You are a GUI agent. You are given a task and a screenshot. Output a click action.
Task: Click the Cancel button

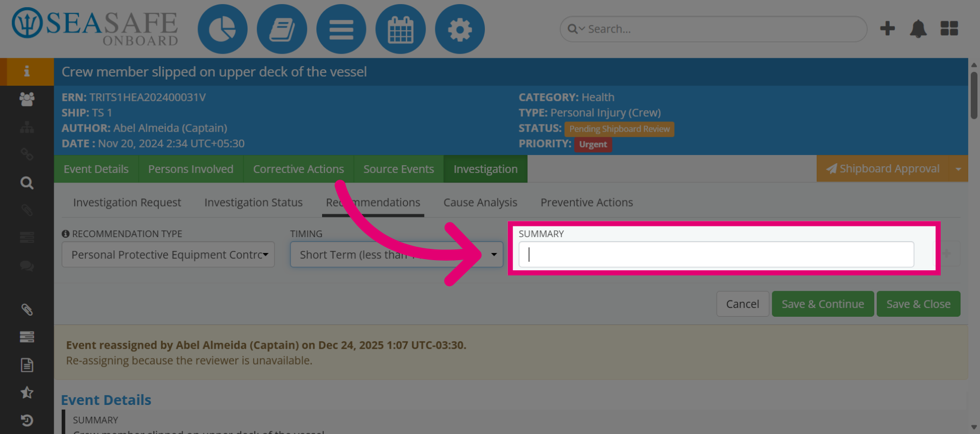pyautogui.click(x=743, y=304)
